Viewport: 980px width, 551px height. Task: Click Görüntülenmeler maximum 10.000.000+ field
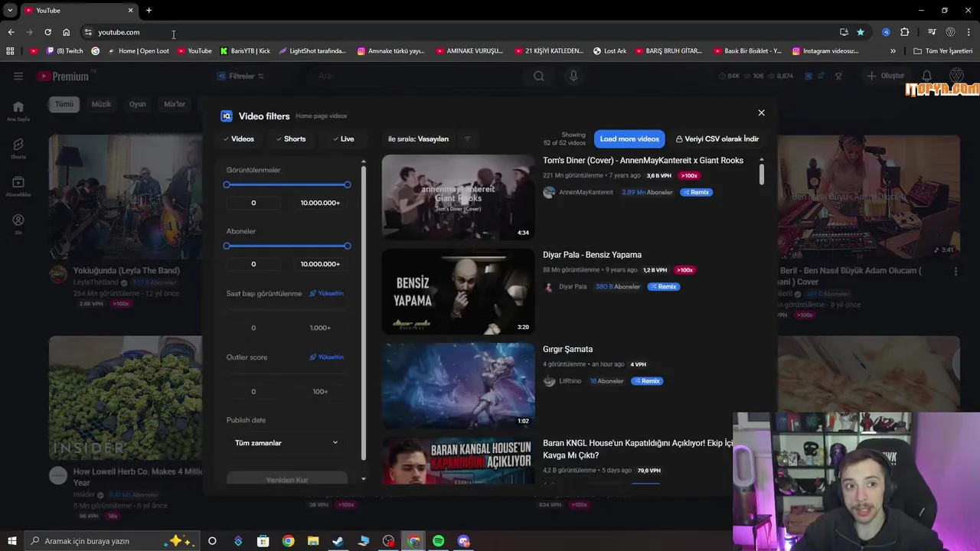pos(320,203)
